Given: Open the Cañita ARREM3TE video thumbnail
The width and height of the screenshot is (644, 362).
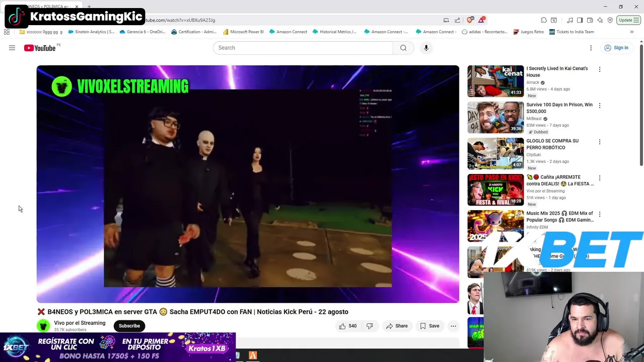Looking at the screenshot, I should [x=496, y=190].
